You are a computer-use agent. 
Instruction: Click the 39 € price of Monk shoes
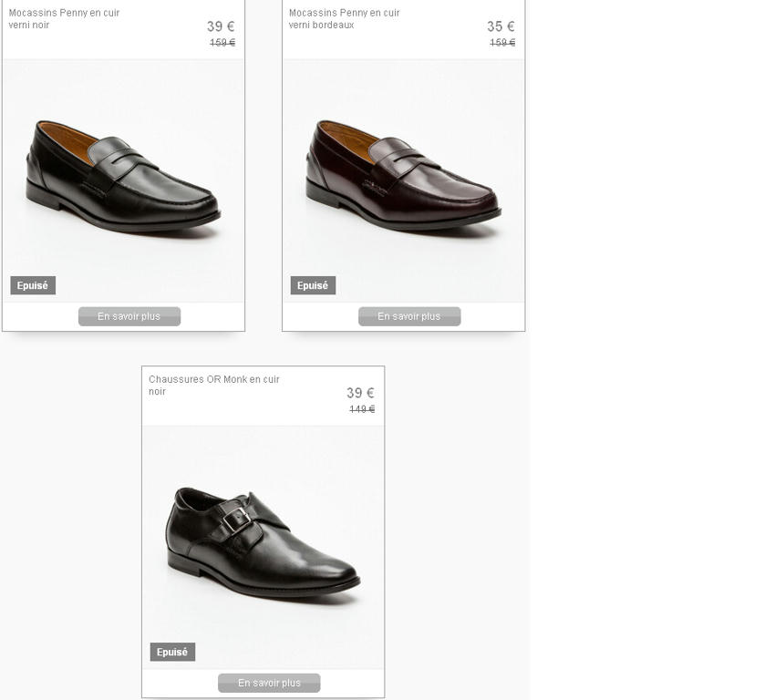(x=360, y=393)
